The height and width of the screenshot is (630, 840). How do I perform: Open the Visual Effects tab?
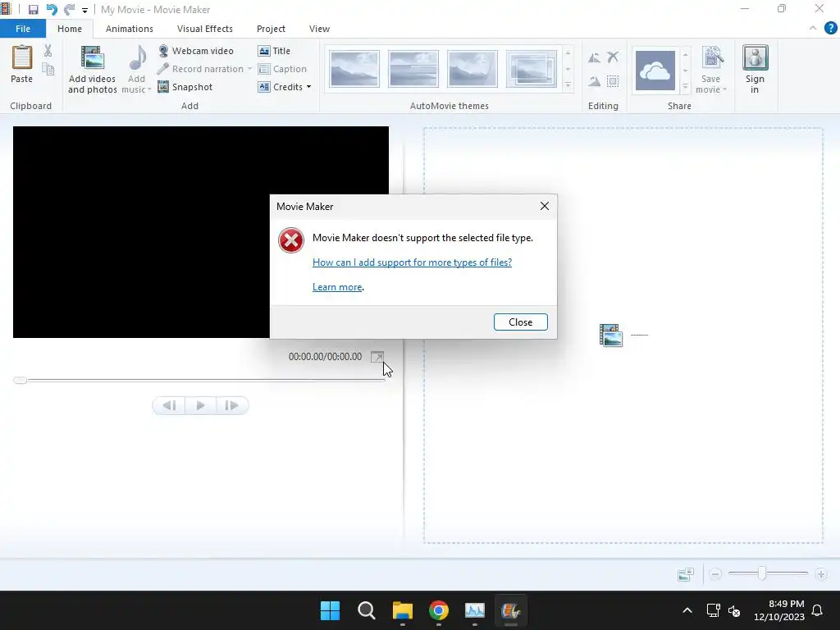(204, 29)
